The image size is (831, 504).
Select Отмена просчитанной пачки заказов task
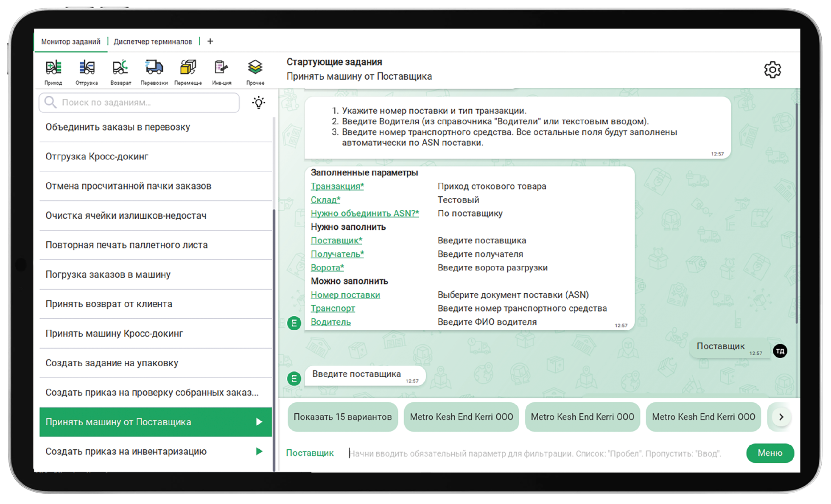156,186
